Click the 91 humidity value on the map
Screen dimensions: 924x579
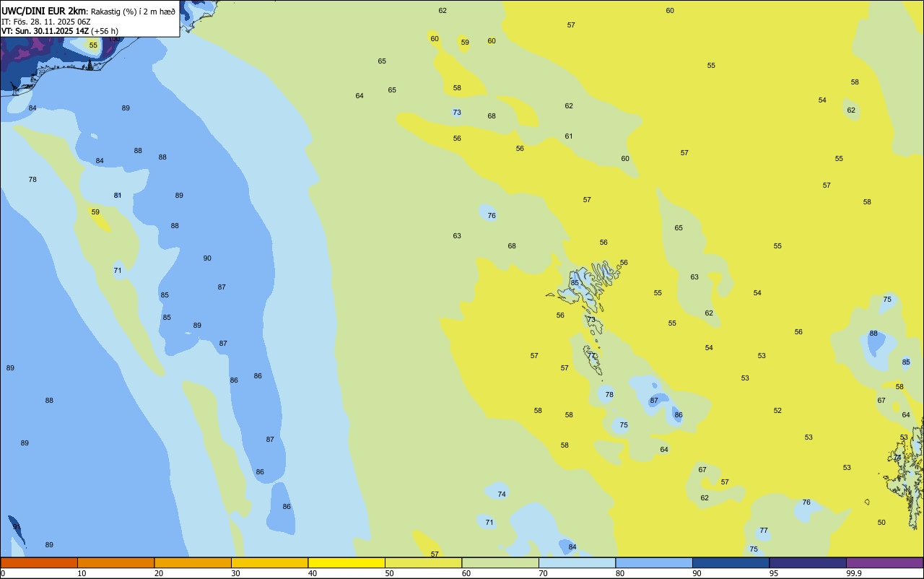pyautogui.click(x=17, y=527)
